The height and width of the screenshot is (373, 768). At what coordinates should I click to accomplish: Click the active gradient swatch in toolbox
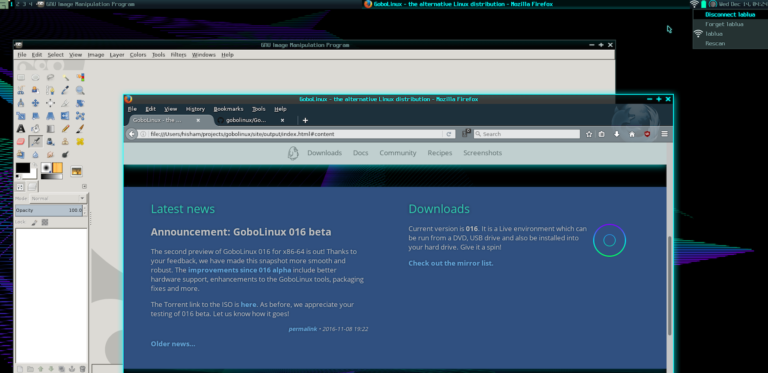51,177
